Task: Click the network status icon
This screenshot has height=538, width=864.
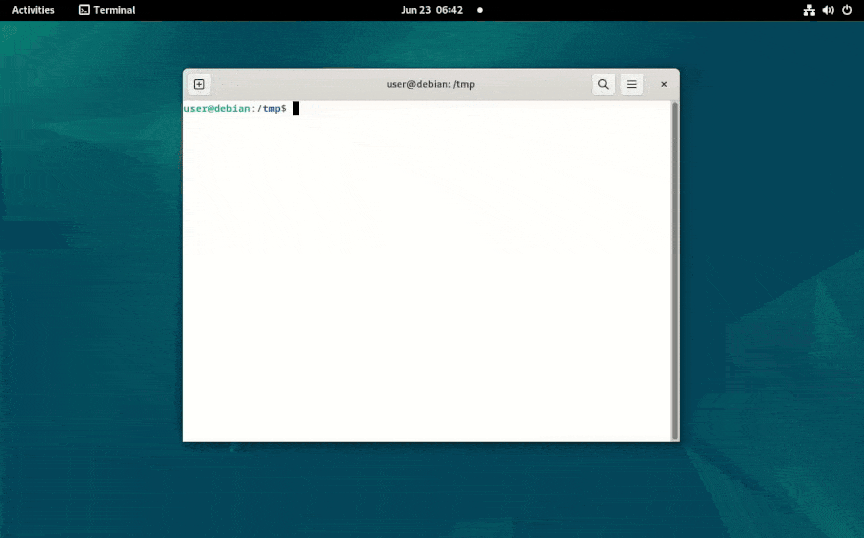Action: (809, 10)
